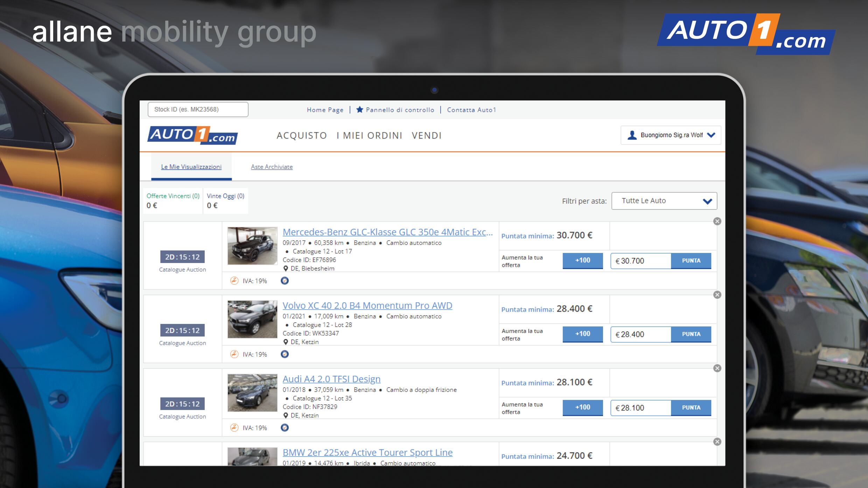This screenshot has height=488, width=868.
Task: Place the bid with PUNTA for € 30.700
Action: [691, 261]
